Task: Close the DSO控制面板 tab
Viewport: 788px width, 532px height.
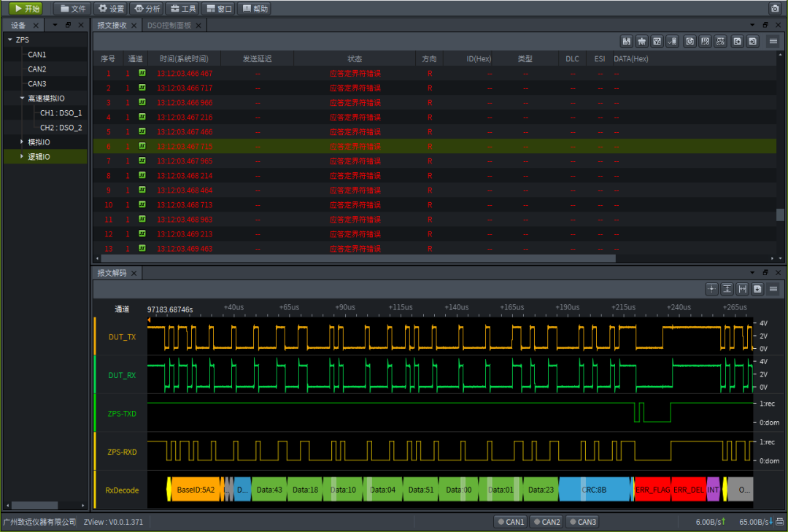Action: click(199, 26)
